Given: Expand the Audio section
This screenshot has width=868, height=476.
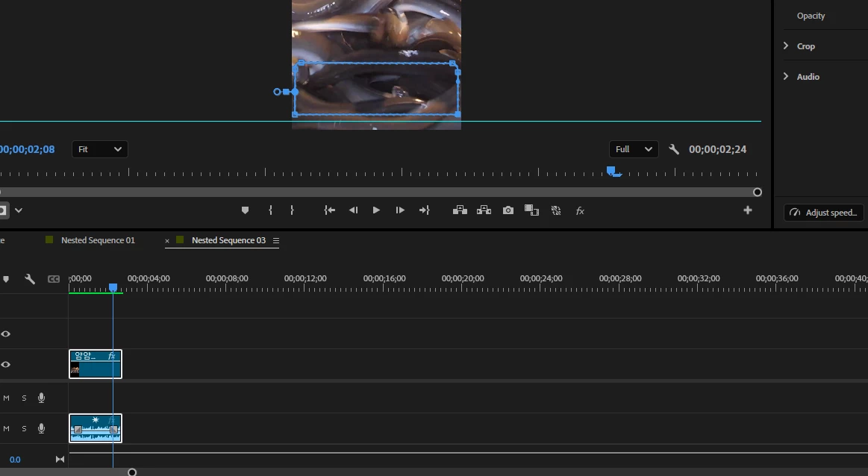Looking at the screenshot, I should click(x=785, y=76).
